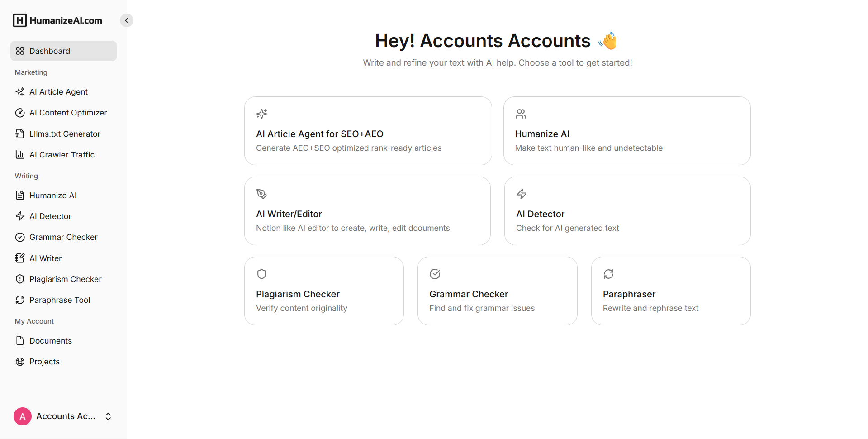Expand the Accounts account switcher menu
The height and width of the screenshot is (439, 868).
coord(108,416)
